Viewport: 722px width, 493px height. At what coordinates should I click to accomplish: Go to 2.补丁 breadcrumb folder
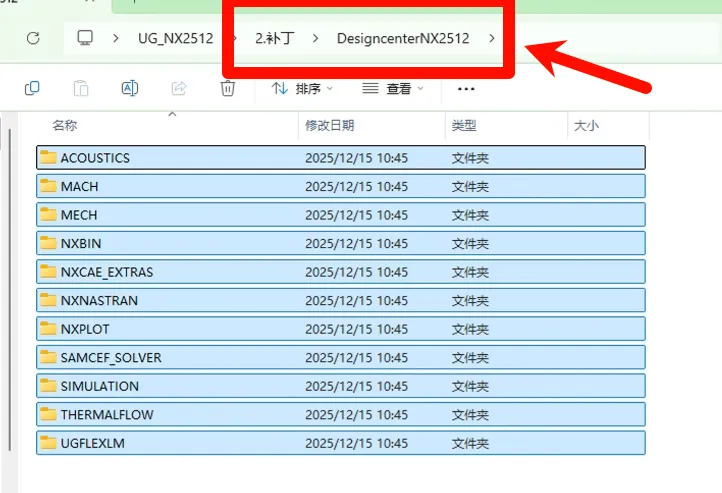click(275, 38)
